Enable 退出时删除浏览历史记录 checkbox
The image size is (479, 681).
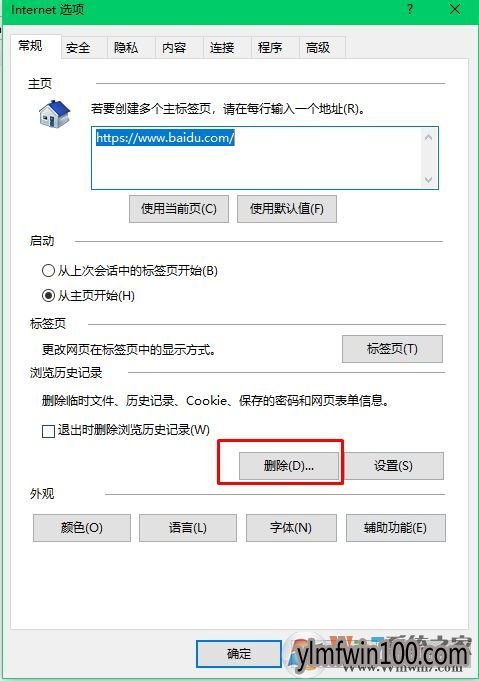(x=48, y=431)
